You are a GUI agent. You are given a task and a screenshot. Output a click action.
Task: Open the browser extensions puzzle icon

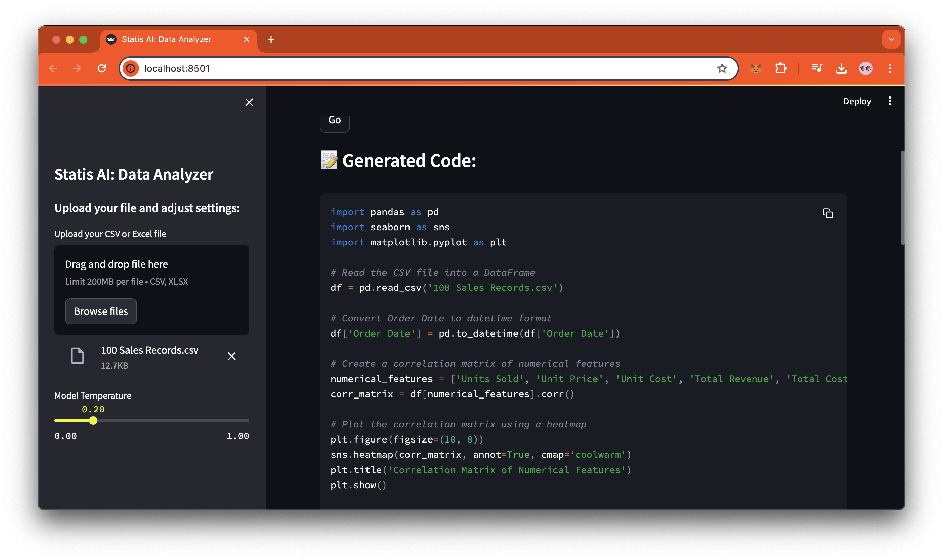(x=780, y=68)
